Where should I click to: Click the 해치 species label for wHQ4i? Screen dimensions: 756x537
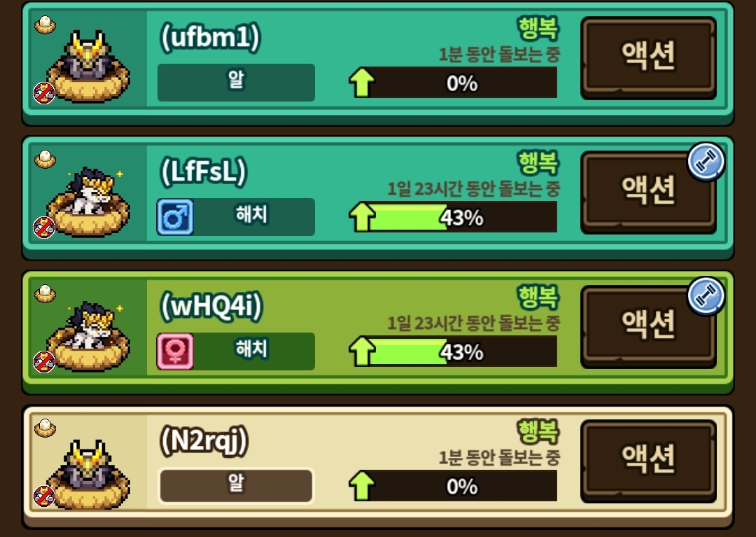pos(251,349)
